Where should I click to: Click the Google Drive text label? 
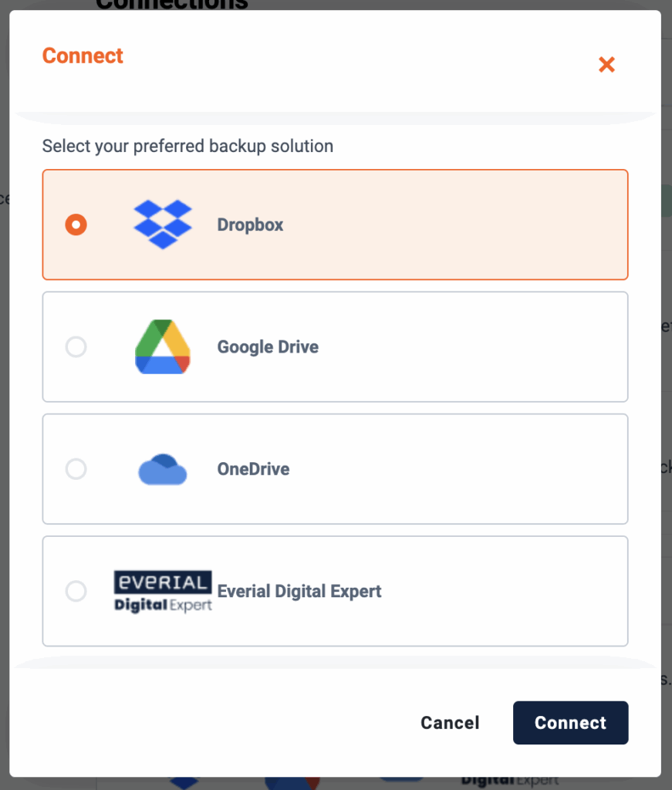(268, 347)
